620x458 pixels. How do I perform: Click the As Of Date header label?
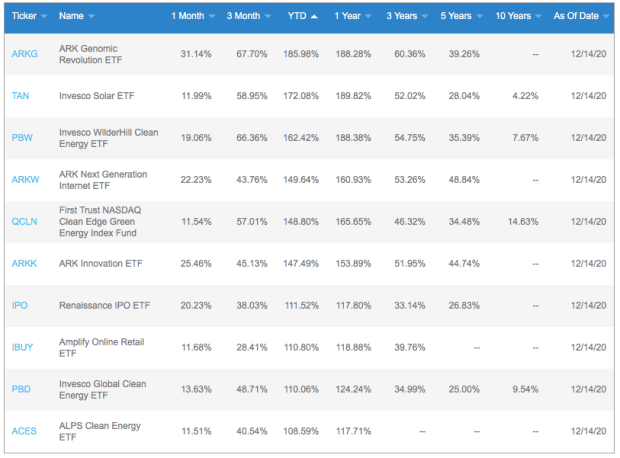576,16
